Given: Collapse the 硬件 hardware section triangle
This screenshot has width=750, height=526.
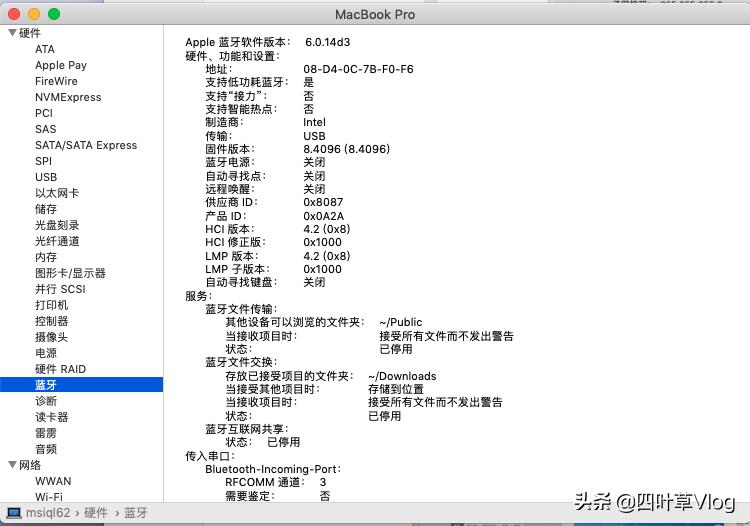Looking at the screenshot, I should [12, 33].
